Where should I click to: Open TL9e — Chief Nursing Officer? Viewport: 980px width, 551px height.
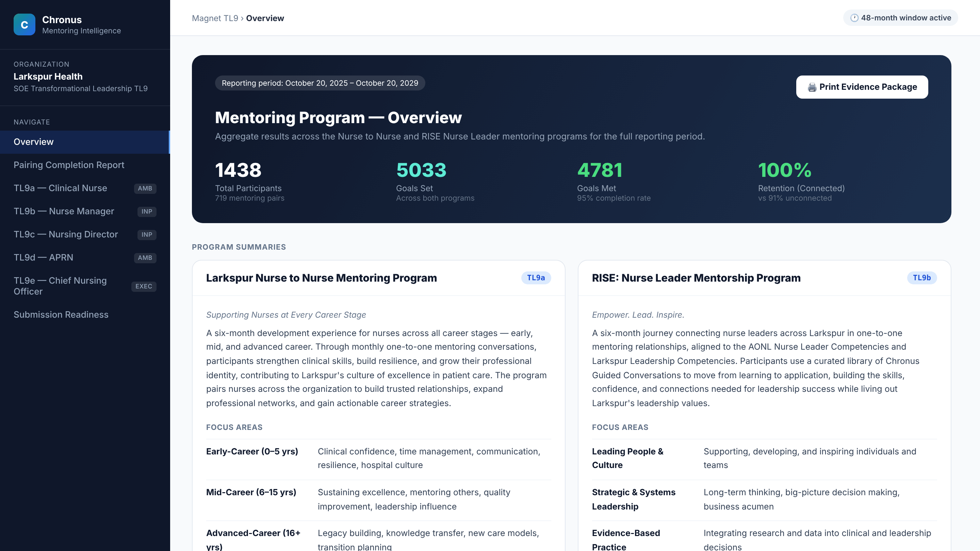coord(85,286)
